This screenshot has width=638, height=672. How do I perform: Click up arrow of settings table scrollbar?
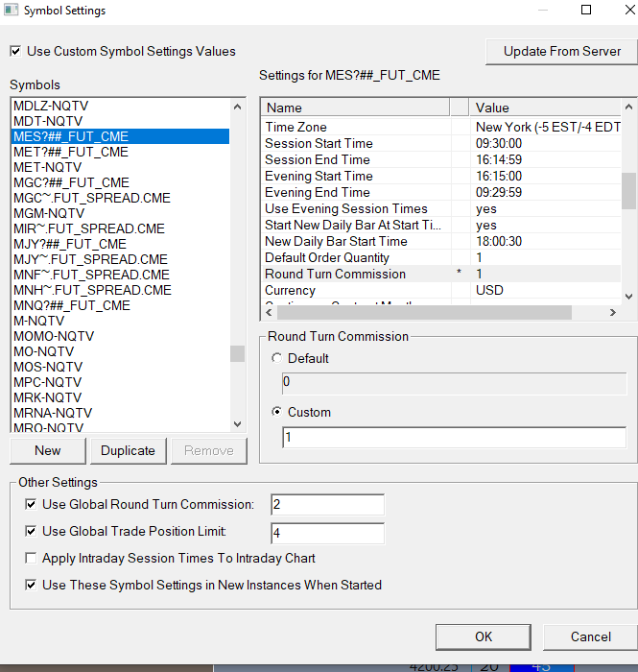[x=628, y=107]
